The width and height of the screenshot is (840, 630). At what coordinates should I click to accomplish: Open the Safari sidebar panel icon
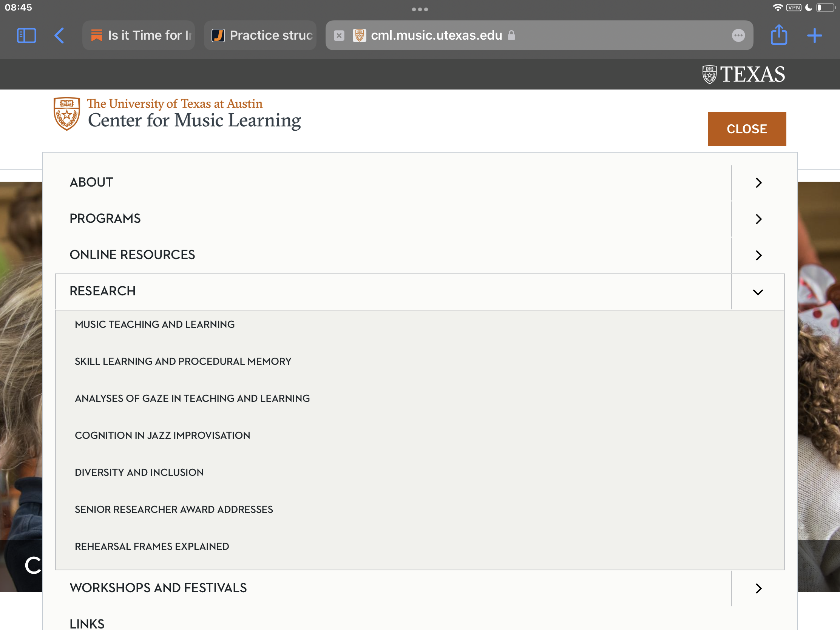point(26,36)
